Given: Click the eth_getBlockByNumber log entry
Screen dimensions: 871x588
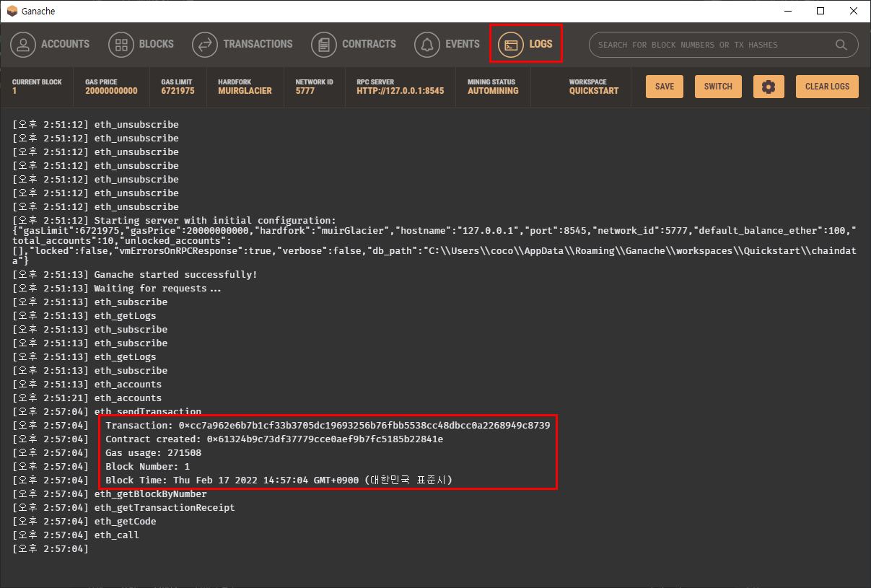Looking at the screenshot, I should coord(151,494).
